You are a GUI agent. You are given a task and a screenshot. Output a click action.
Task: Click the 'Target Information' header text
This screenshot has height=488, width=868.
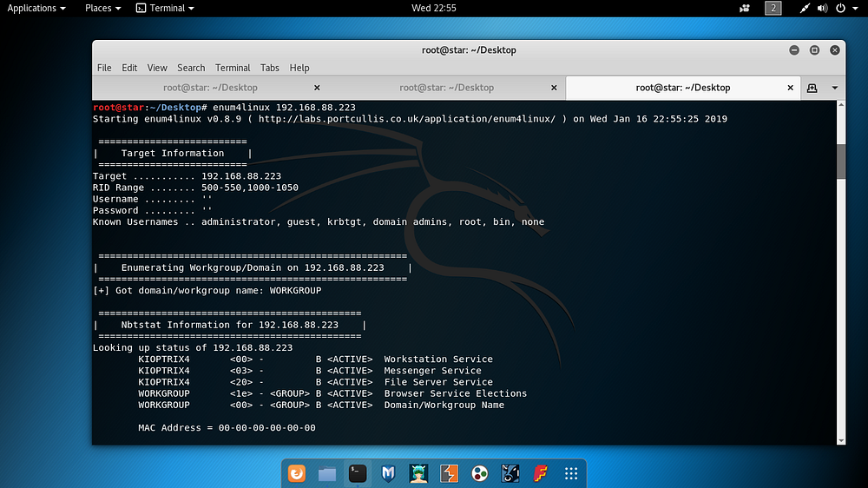pyautogui.click(x=173, y=154)
